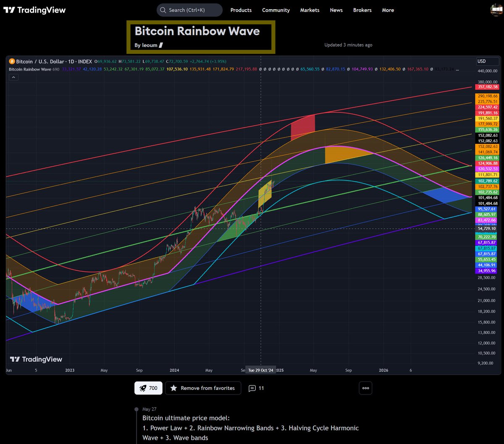Click the 124,906.88 price label
Viewport: 504px width, 444px height.
coord(488,163)
